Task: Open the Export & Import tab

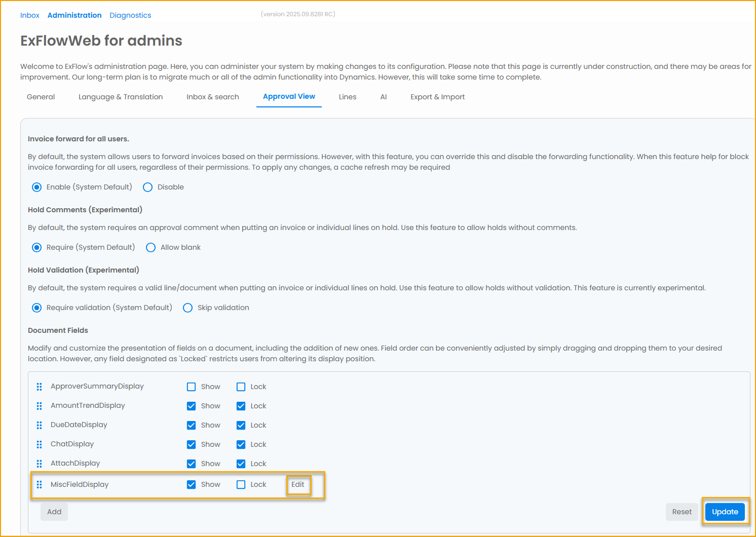Action: pyautogui.click(x=437, y=96)
